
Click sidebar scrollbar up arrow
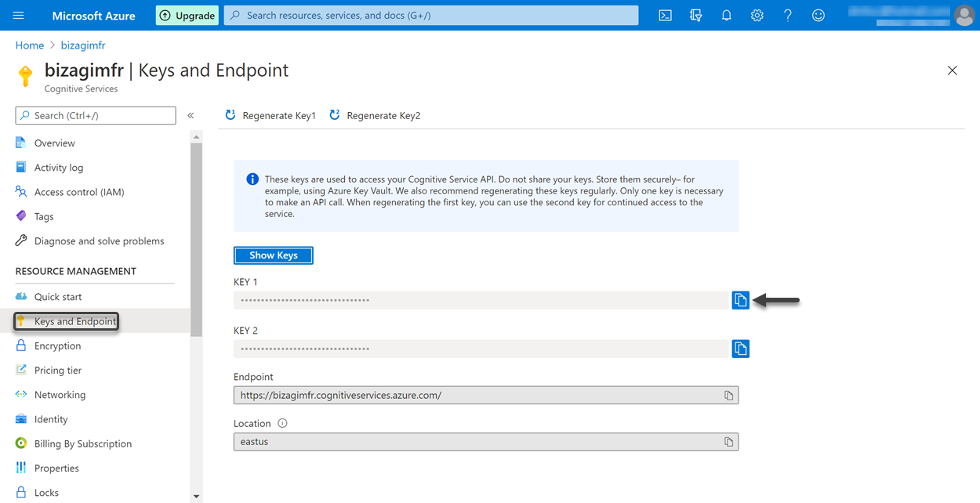[x=196, y=137]
